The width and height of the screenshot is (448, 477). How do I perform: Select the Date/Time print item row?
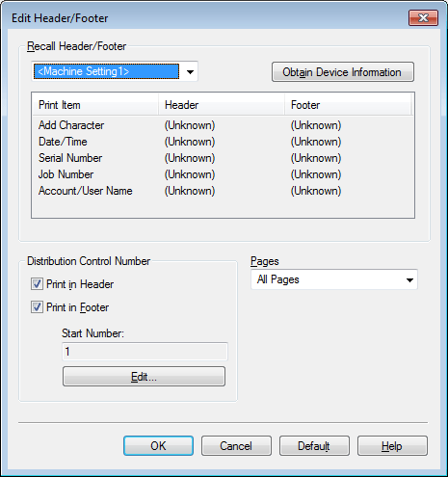[223, 142]
